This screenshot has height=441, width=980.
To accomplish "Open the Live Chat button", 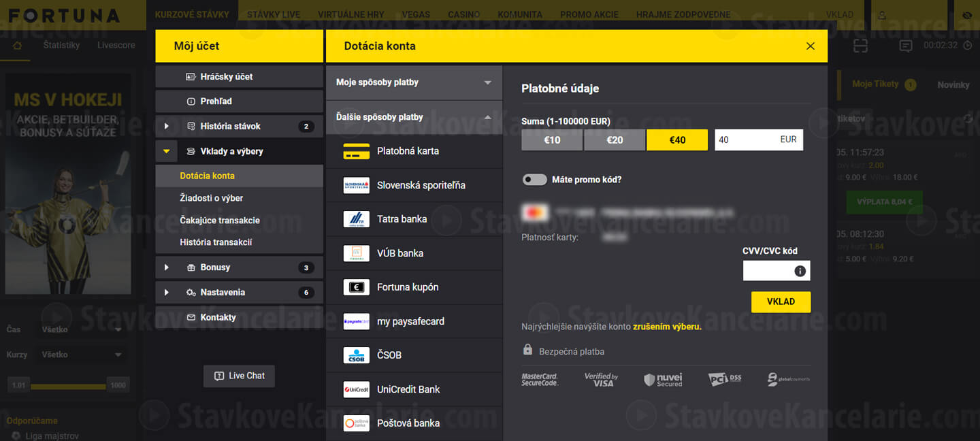I will point(239,376).
